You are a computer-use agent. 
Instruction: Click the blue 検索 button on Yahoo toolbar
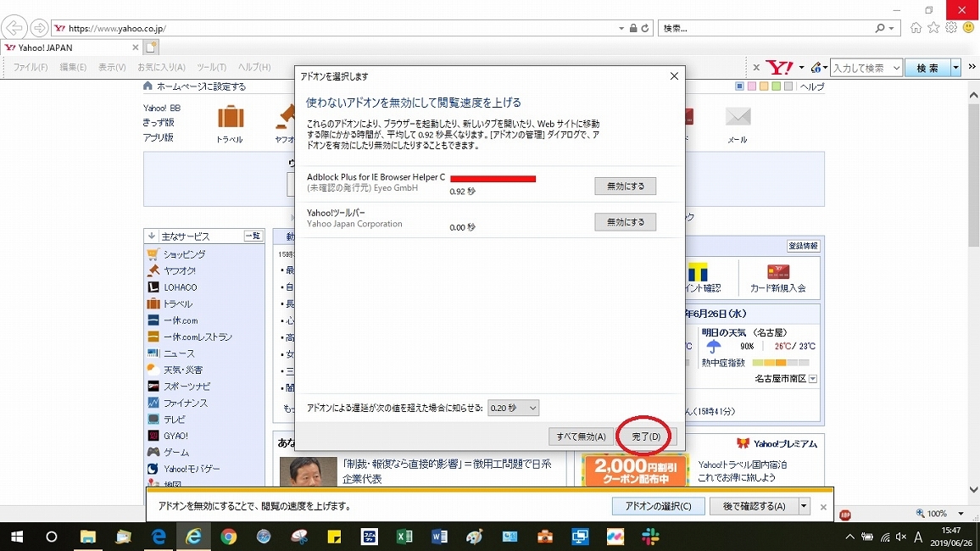(927, 68)
